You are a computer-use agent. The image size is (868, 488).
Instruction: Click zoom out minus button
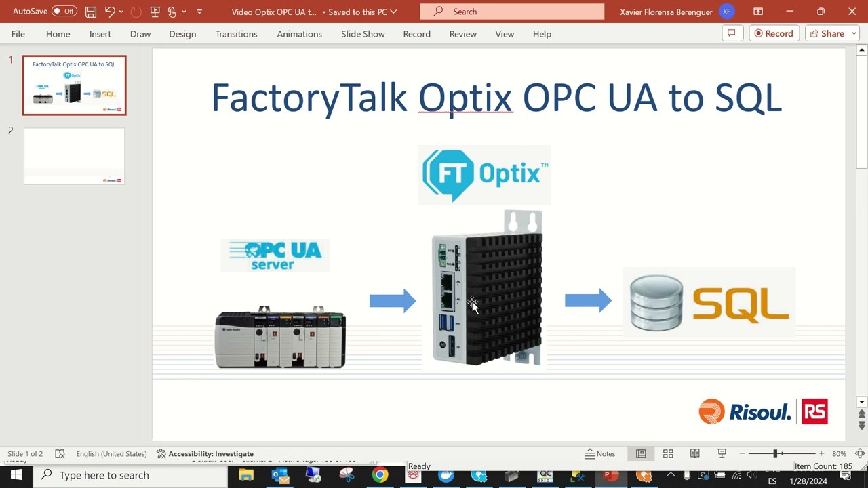coord(742,454)
